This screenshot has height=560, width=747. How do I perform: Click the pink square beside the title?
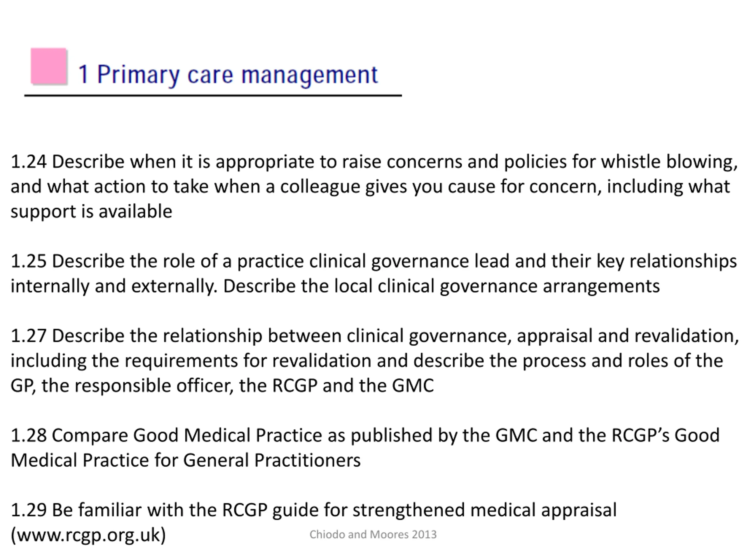49,66
